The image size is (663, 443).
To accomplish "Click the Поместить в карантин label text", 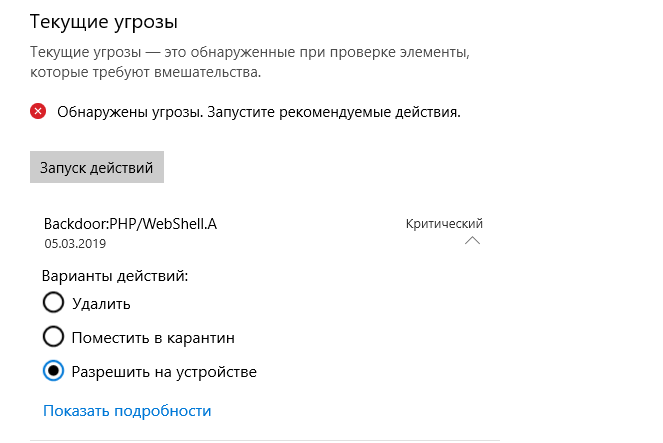I will point(153,338).
